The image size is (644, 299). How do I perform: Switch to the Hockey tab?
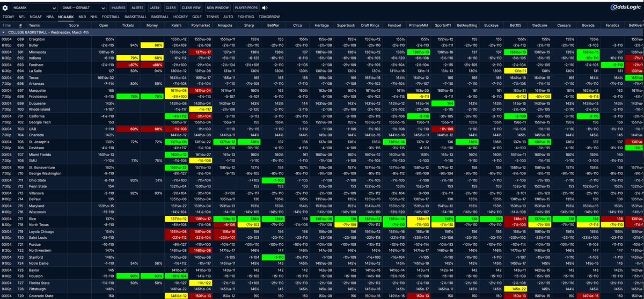[x=181, y=17]
